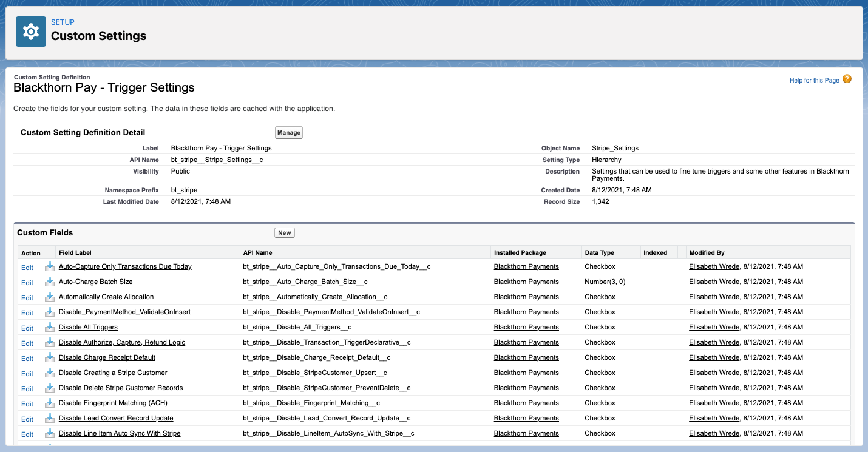The width and height of the screenshot is (868, 452).
Task: Edit the Disable Line Item Auto Sync field
Action: pos(27,434)
